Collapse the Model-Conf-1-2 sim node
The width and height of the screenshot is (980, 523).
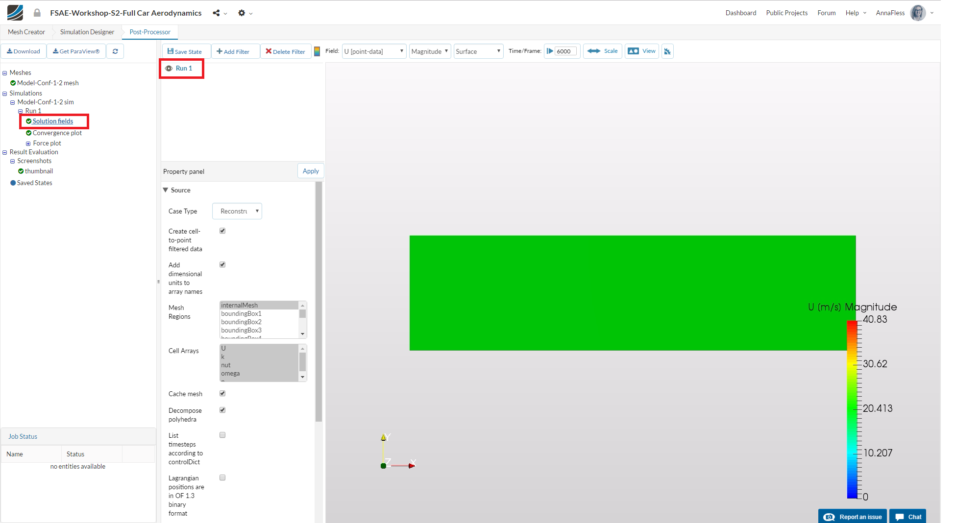click(x=13, y=102)
